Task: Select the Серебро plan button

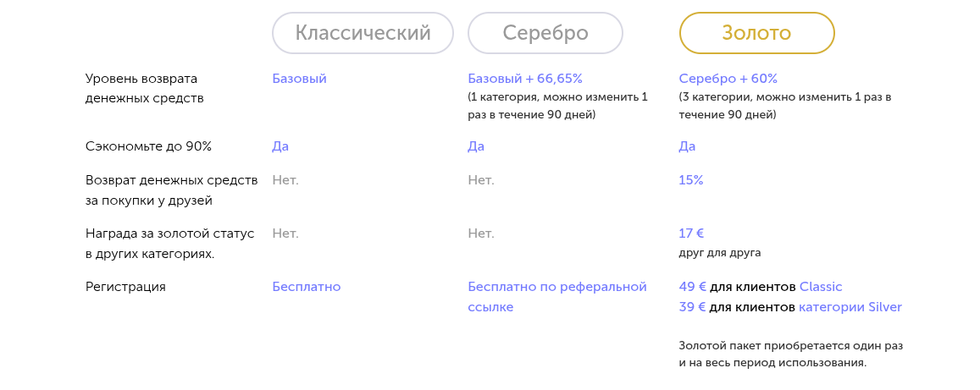Action: [x=545, y=33]
